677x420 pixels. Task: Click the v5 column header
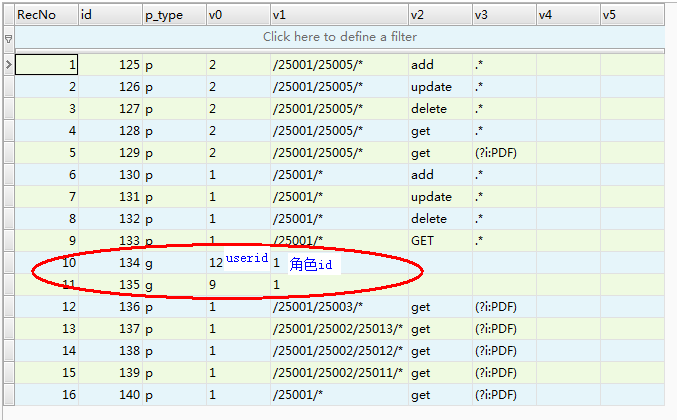pyautogui.click(x=632, y=15)
